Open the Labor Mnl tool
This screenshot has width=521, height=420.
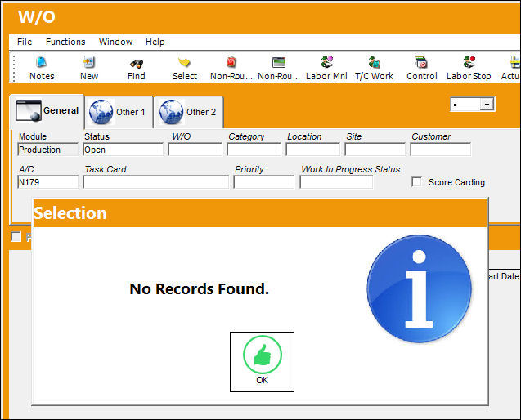coord(326,68)
